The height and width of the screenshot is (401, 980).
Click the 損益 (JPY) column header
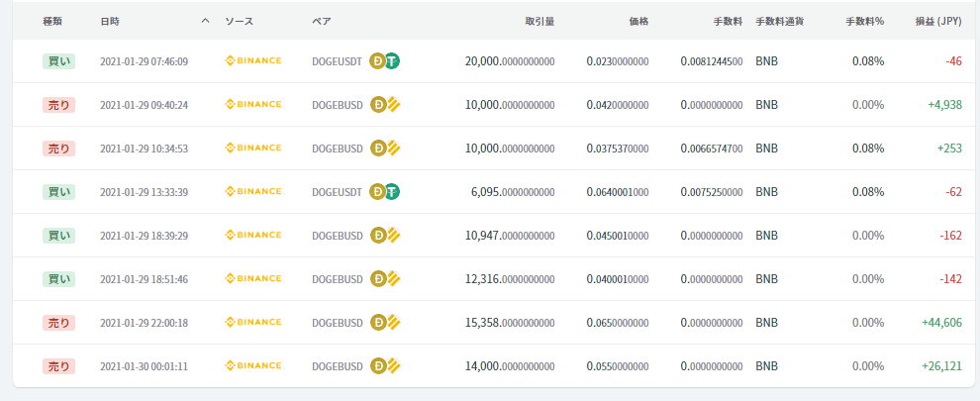point(938,21)
